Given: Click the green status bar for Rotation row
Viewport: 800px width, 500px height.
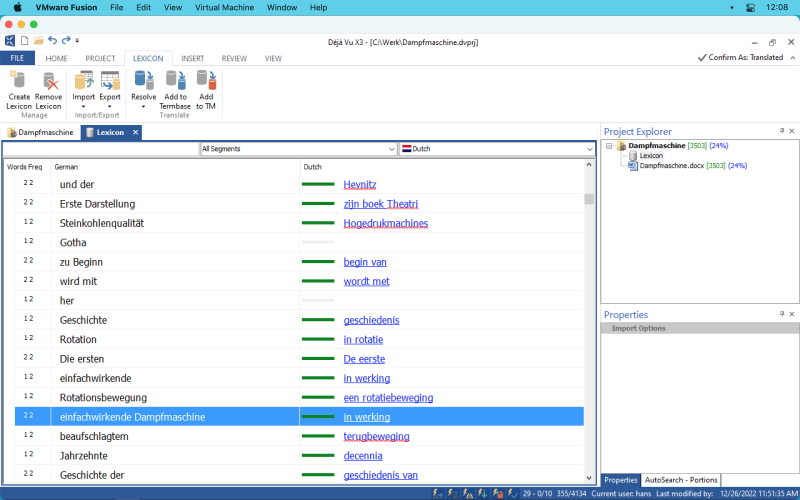Looking at the screenshot, I should tap(318, 339).
